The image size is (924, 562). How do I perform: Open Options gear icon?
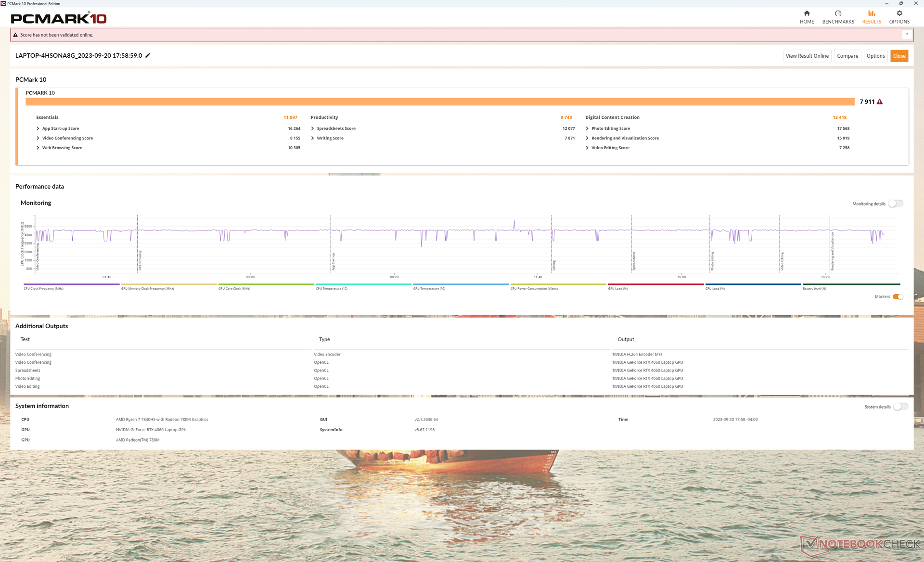coord(899,13)
